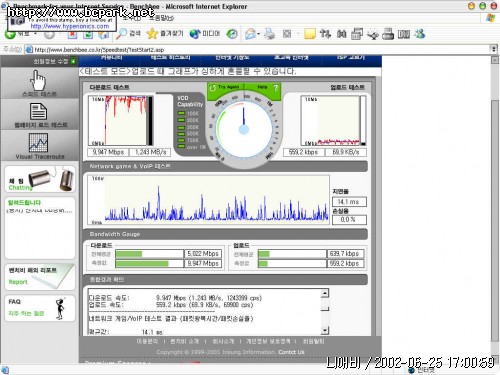The width and height of the screenshot is (500, 375).
Task: Click the yellow note icon in toolbar
Action: (x=310, y=34)
